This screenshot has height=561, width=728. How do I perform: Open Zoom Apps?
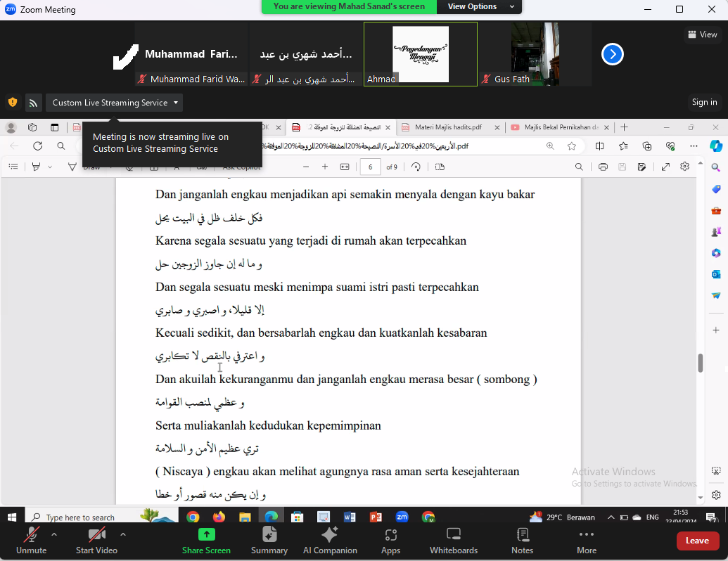[390, 541]
